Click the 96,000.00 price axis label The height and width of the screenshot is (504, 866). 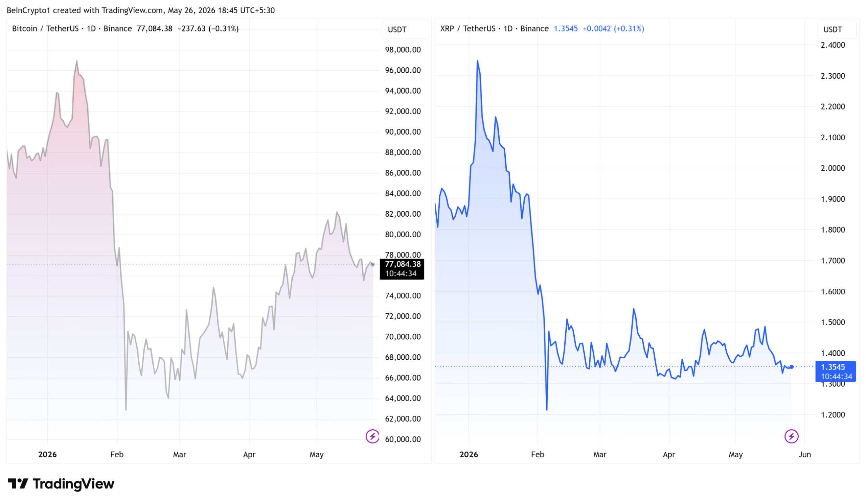click(403, 70)
